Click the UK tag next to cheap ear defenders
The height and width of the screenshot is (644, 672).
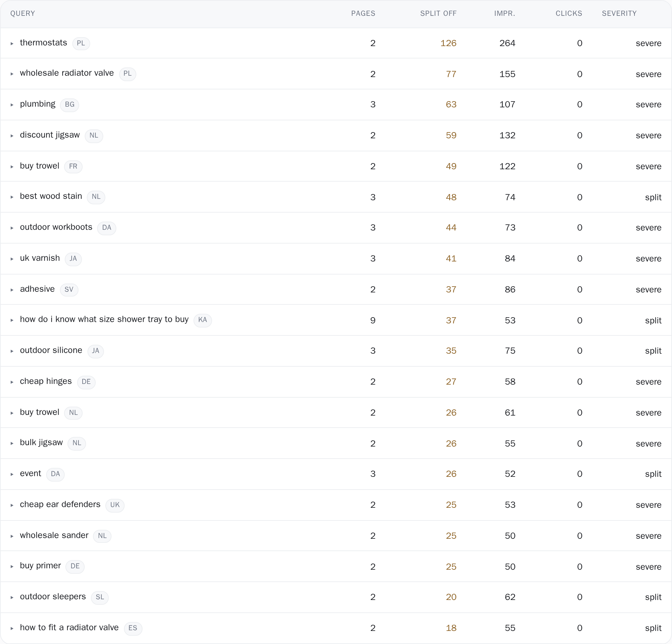(115, 505)
